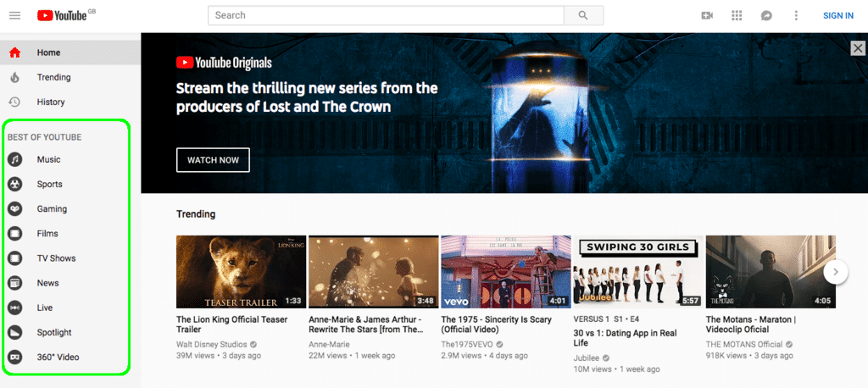
Task: Click 'VERSUS 1 S1 • E4' episode text
Action: coord(604,319)
